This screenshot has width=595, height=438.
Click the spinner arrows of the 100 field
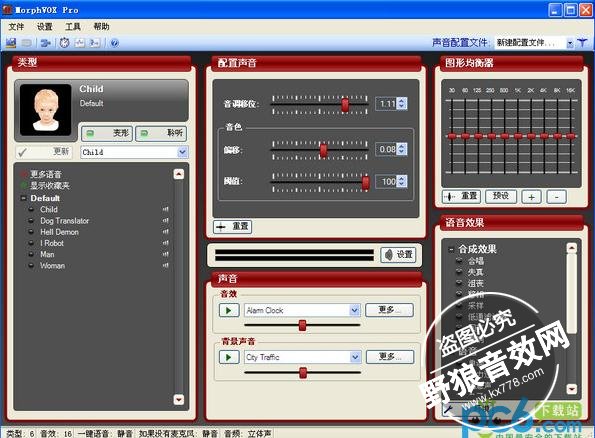tap(402, 181)
